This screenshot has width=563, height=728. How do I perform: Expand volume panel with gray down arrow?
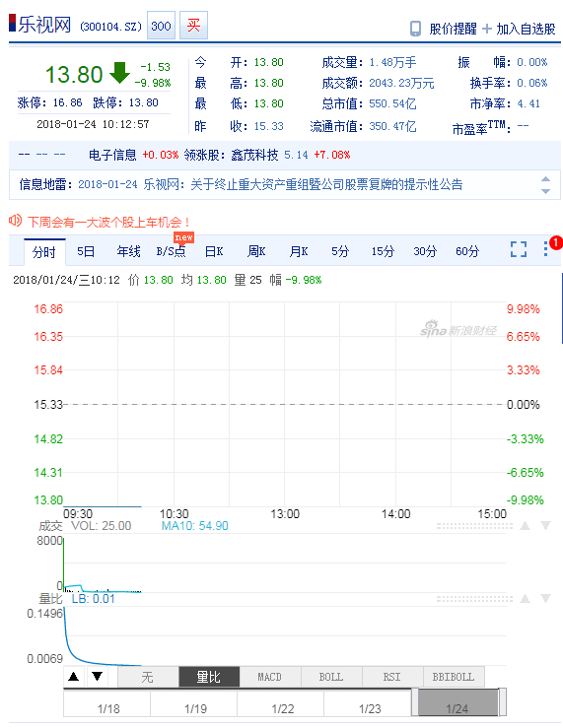(545, 526)
